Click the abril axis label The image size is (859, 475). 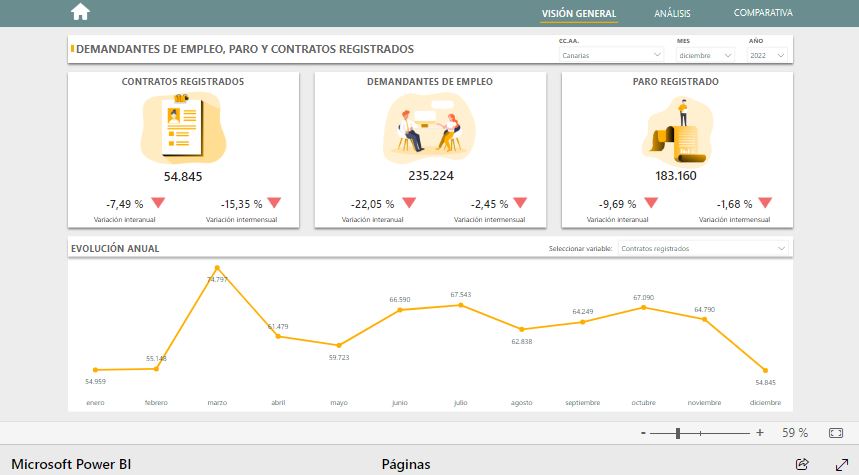tap(278, 403)
